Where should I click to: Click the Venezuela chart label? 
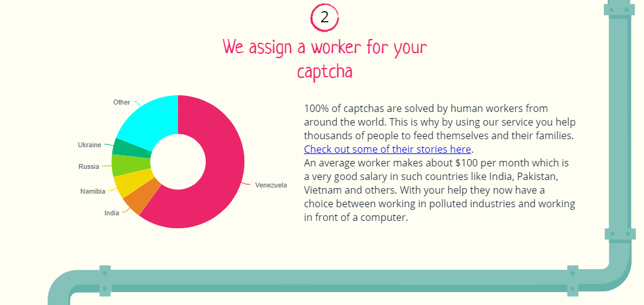(271, 186)
